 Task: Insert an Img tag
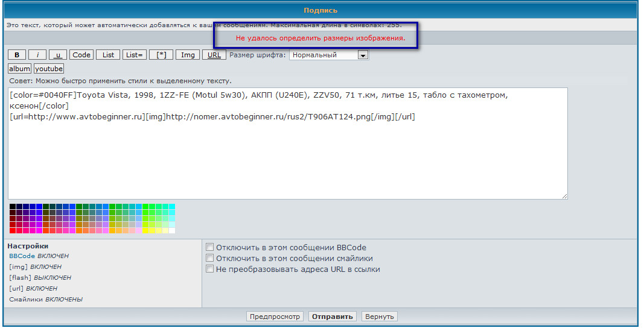click(188, 55)
